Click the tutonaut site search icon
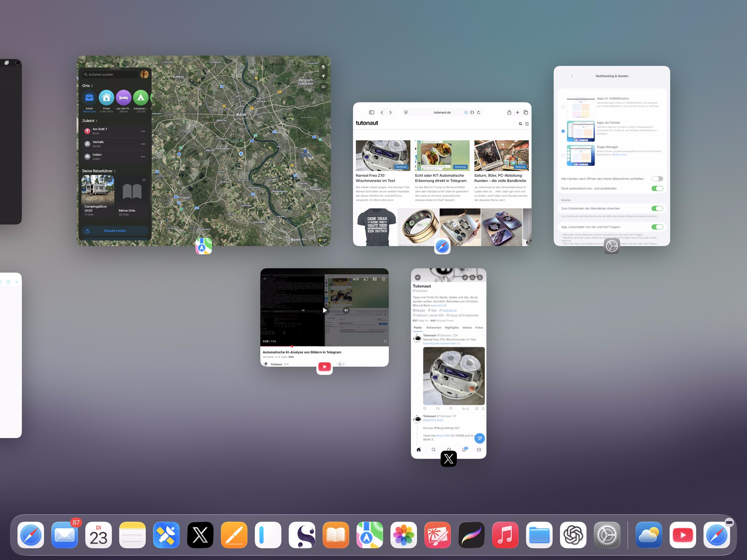The image size is (747, 560). (x=520, y=124)
